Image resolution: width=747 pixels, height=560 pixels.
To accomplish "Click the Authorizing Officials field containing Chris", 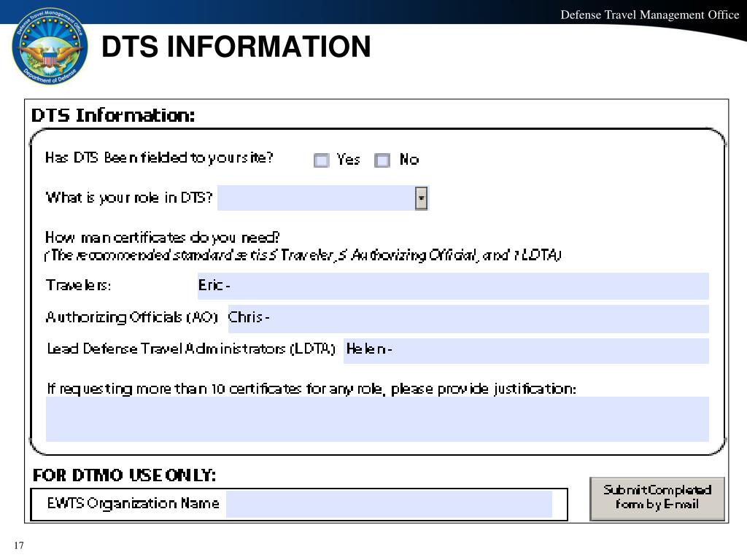I will click(x=468, y=319).
